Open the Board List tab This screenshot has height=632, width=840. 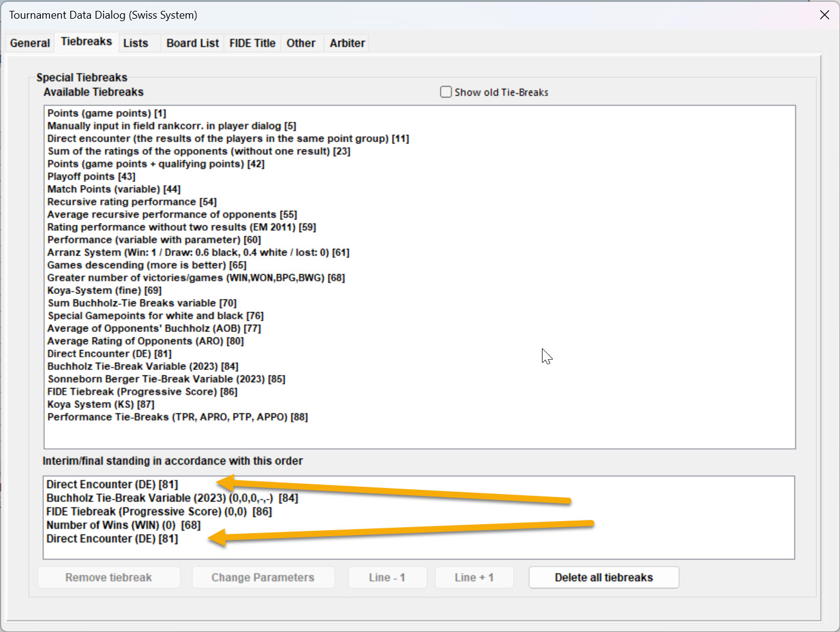click(193, 43)
